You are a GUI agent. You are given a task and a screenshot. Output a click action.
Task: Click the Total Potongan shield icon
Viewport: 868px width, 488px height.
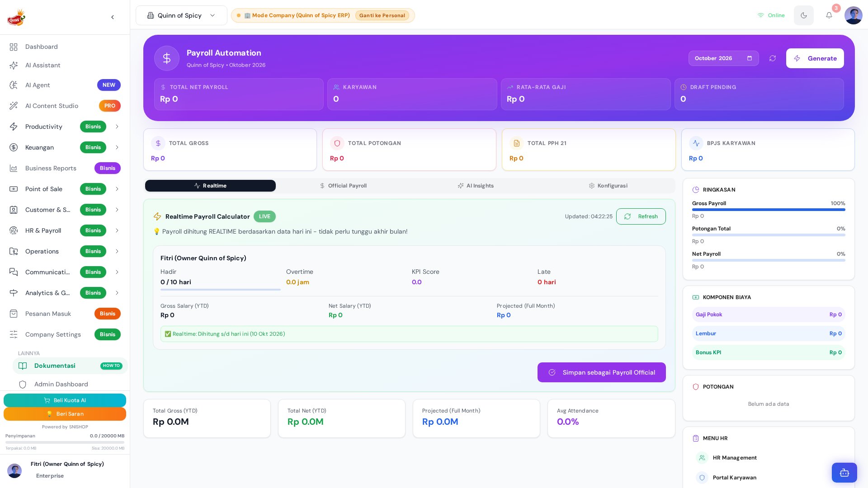[x=337, y=143]
